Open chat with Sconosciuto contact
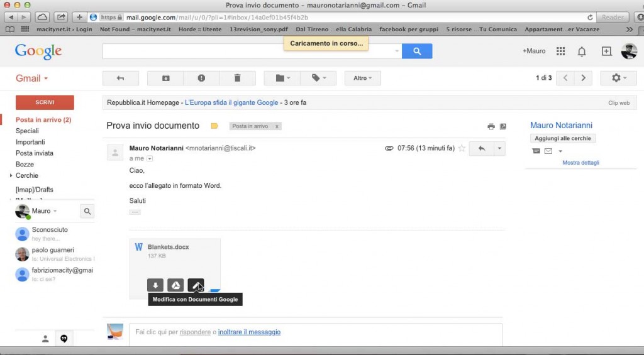Image resolution: width=644 pixels, height=355 pixels. click(55, 234)
